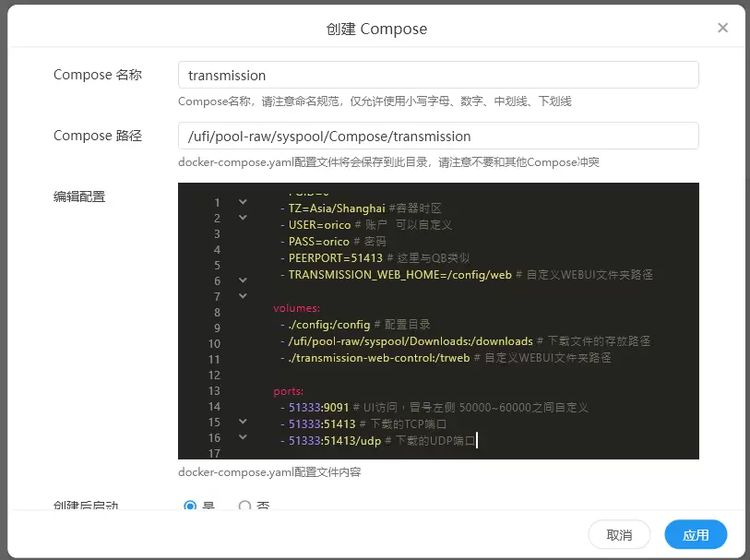Click the 应用 apply button
Image resolution: width=750 pixels, height=560 pixels.
click(x=696, y=535)
